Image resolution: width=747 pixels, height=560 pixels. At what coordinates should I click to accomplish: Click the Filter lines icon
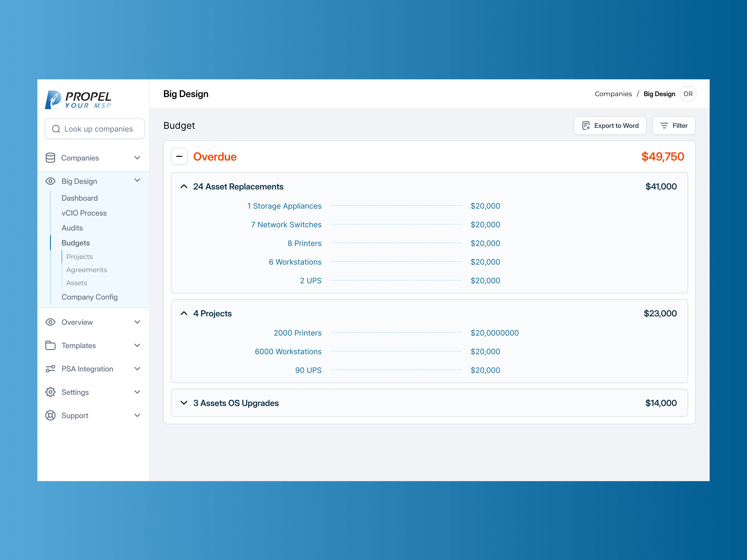click(x=664, y=126)
